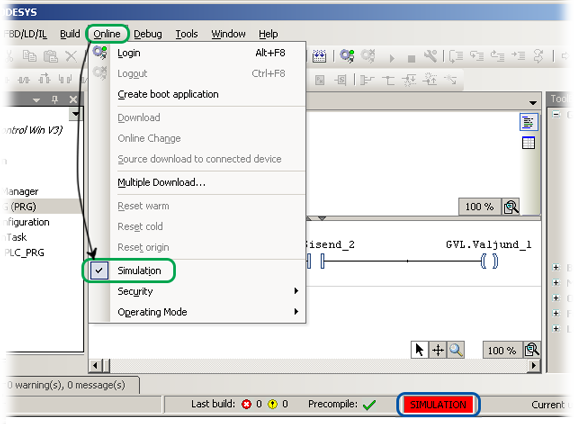Pin the device panel with pushpin
574x424 pixels.
tap(55, 99)
